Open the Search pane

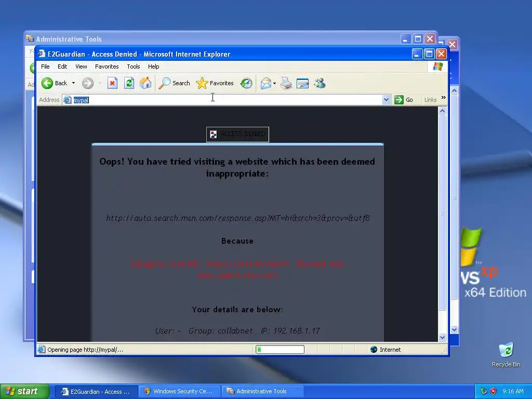174,83
